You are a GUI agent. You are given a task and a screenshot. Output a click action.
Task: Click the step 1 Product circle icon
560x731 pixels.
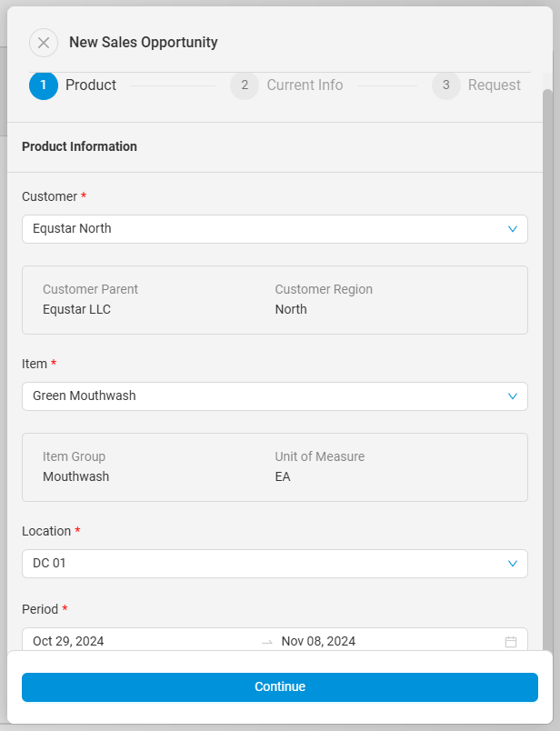point(44,85)
